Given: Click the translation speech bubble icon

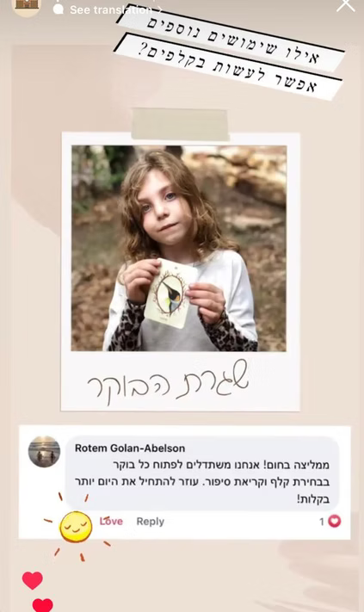Looking at the screenshot, I should click(59, 9).
